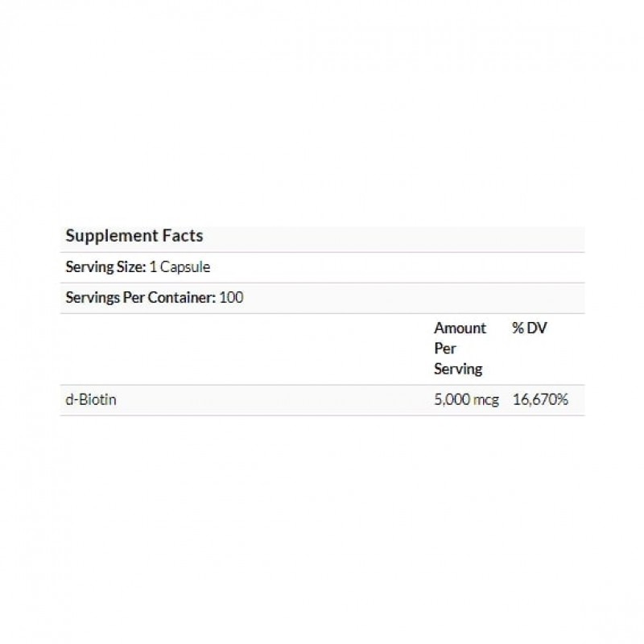Image resolution: width=644 pixels, height=644 pixels.
Task: Click the 1 Capsule value
Action: click(180, 267)
